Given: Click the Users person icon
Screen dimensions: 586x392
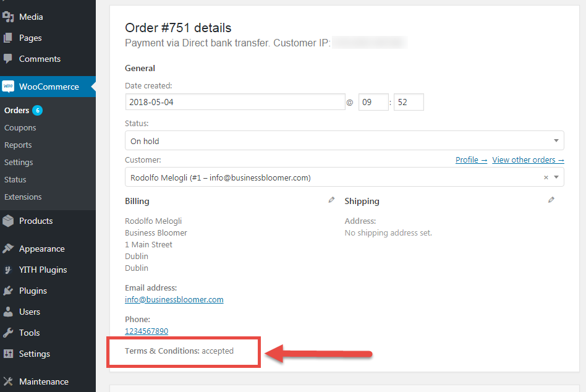Looking at the screenshot, I should (8, 312).
